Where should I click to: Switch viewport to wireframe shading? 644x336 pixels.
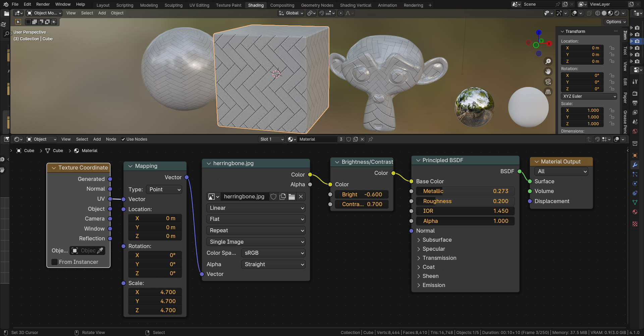pos(598,13)
